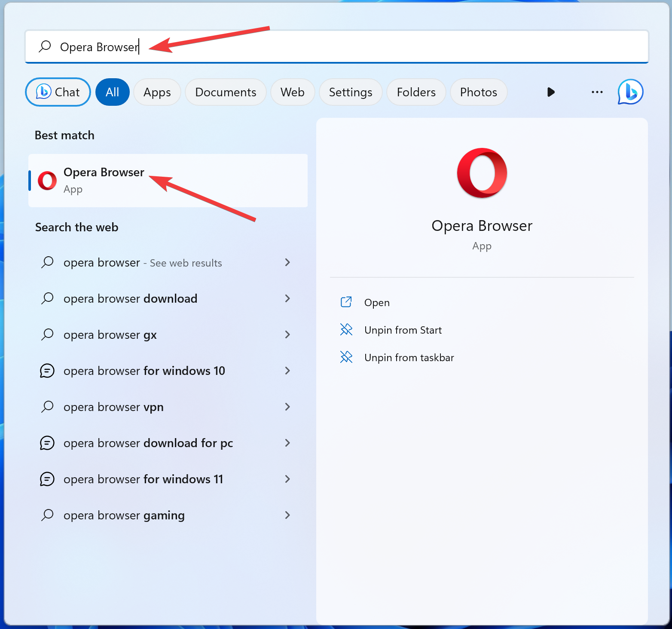Expand the opera browser gx suggestion chevron
Image resolution: width=672 pixels, height=629 pixels.
coord(287,334)
